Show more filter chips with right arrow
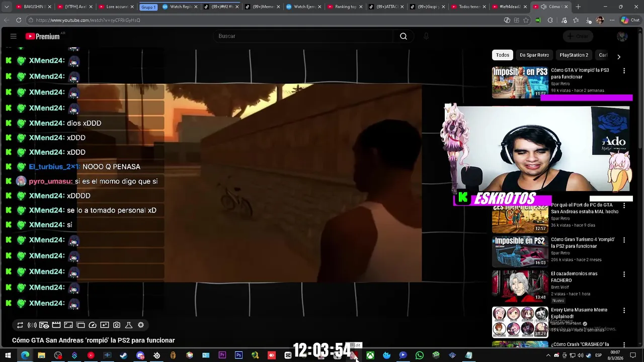 [x=619, y=57]
